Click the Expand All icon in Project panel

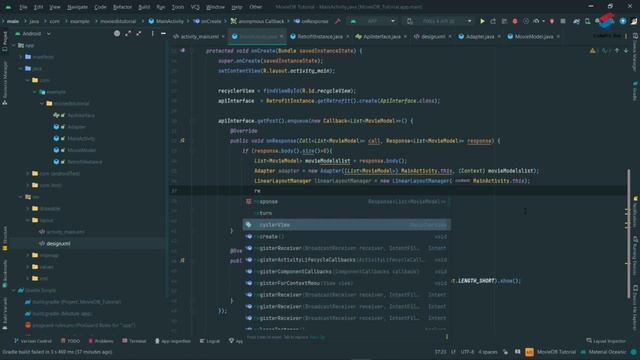pyautogui.click(x=128, y=33)
